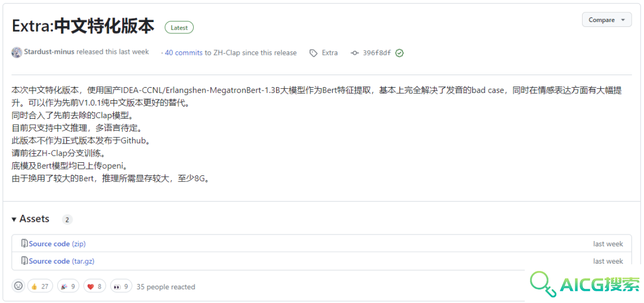Click last week timestamp of zip asset
Screen dimensions: 644x303
(x=608, y=244)
